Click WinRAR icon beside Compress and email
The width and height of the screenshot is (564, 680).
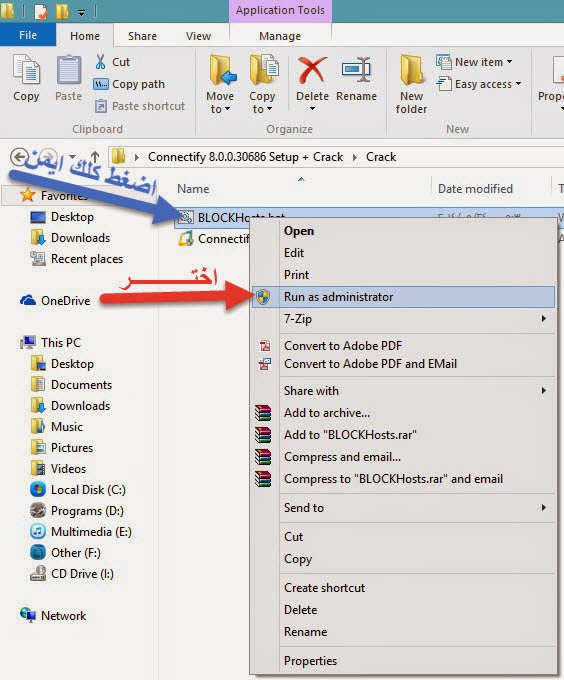(x=263, y=457)
